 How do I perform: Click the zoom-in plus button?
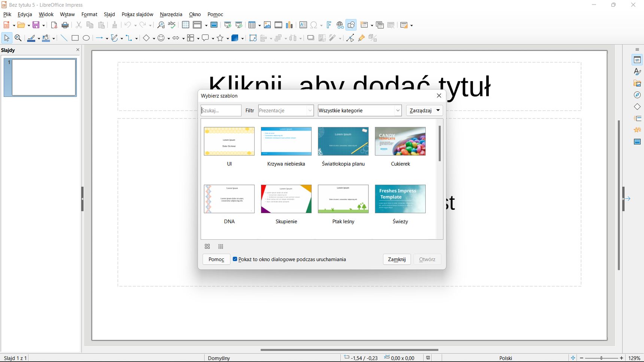point(622,358)
